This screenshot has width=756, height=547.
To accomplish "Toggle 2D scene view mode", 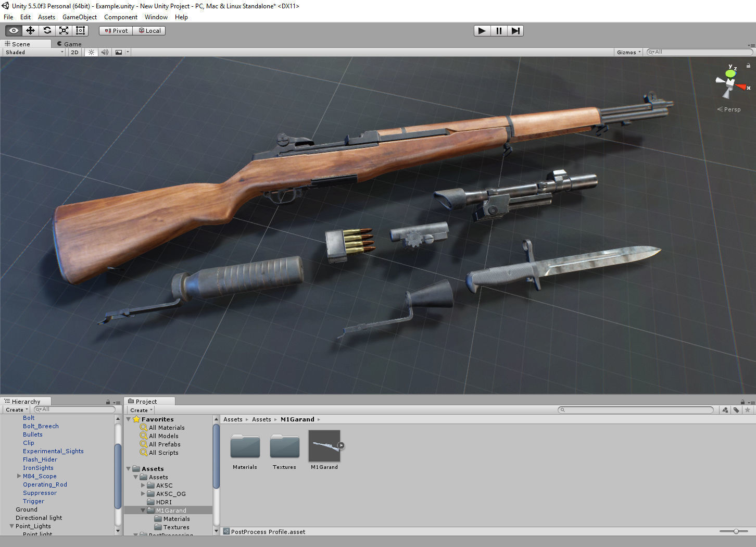I will [x=74, y=52].
